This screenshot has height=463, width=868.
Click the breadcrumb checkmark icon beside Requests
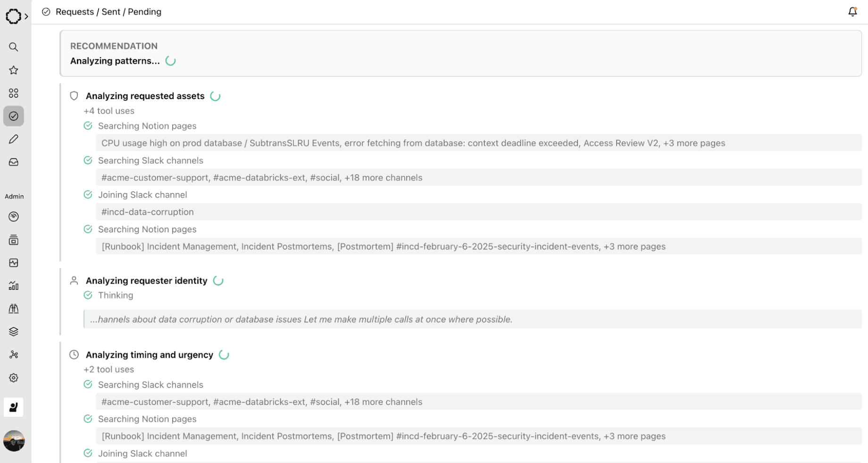point(46,12)
